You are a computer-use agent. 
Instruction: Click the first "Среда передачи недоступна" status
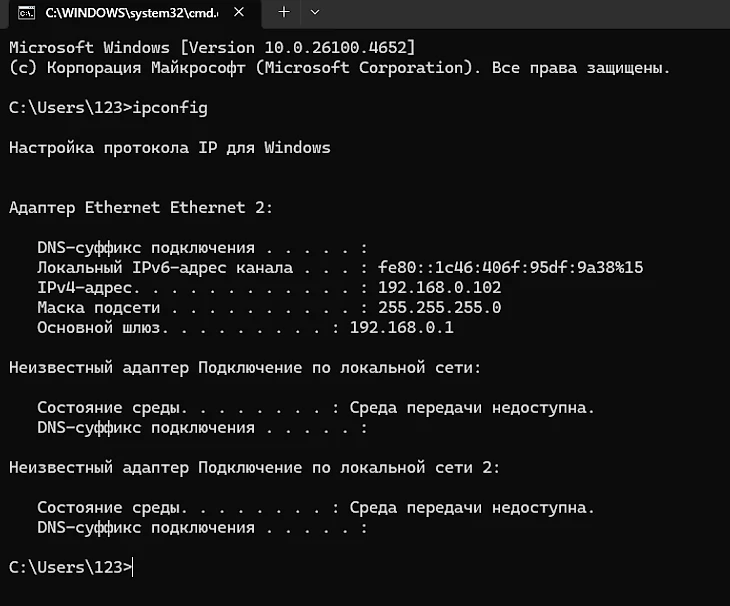click(472, 407)
